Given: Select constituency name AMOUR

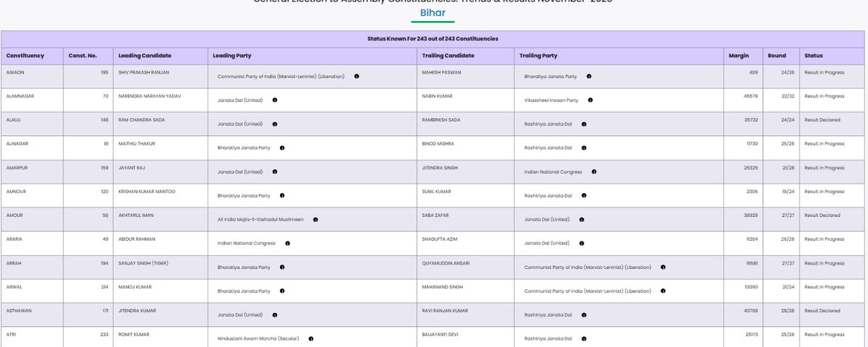Looking at the screenshot, I should coord(15,215).
